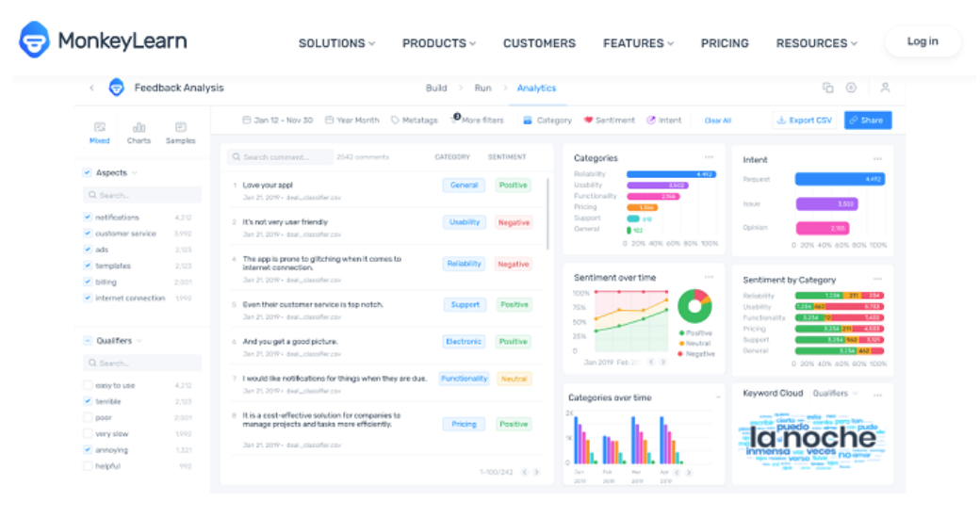Uncheck the notifications aspect
The image size is (980, 518).
87,218
